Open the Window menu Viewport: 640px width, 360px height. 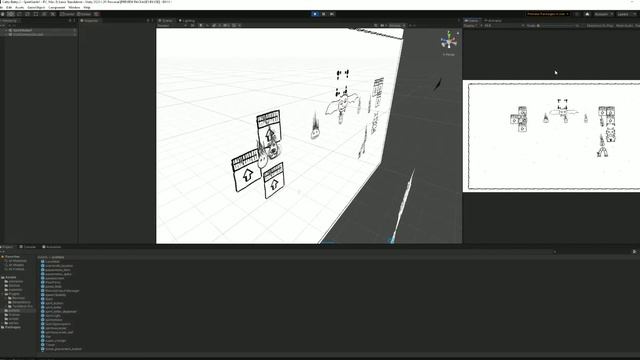(x=74, y=7)
